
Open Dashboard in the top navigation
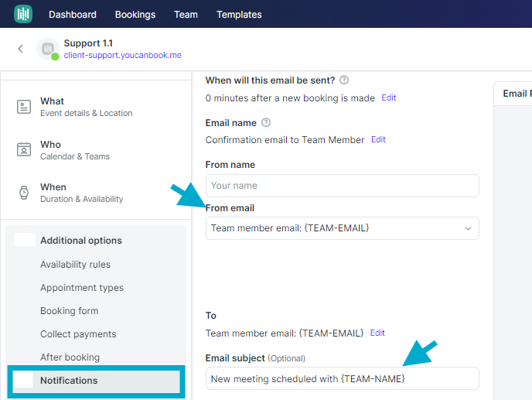[73, 15]
